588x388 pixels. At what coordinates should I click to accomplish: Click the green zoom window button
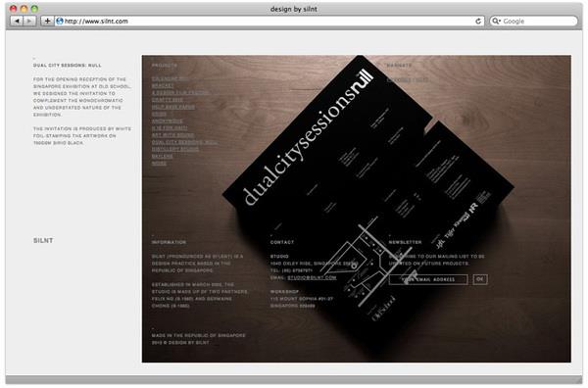(x=34, y=8)
